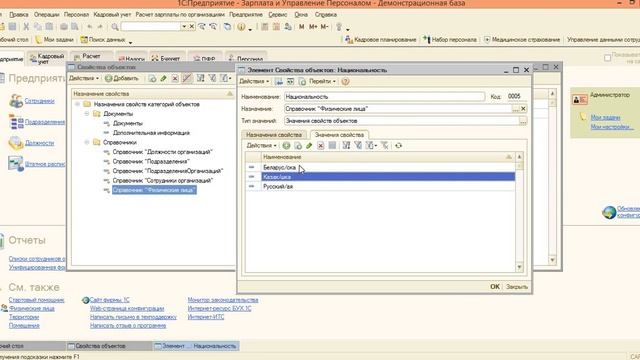Click the disable filter icon in values toolbar
Image resolution: width=640 pixels, height=360 pixels.
[x=384, y=146]
